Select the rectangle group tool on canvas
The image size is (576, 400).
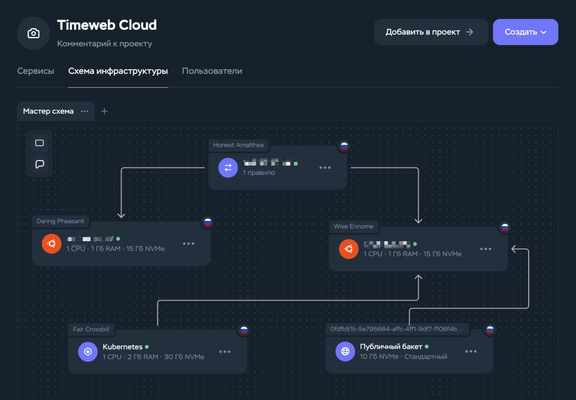40,143
